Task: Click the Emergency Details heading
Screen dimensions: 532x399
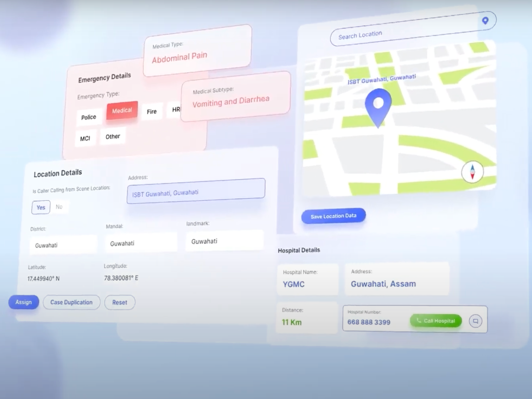Action: [104, 78]
